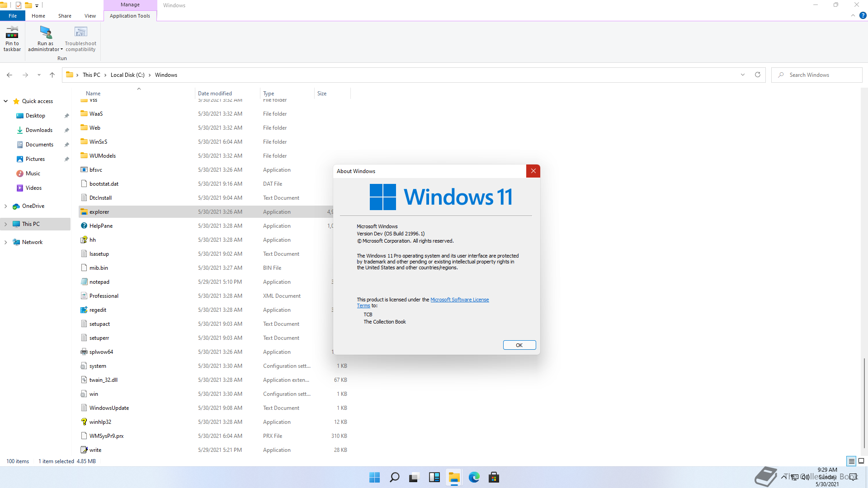Open Explorer help question-mark icon
The height and width of the screenshot is (488, 868).
pos(863,16)
